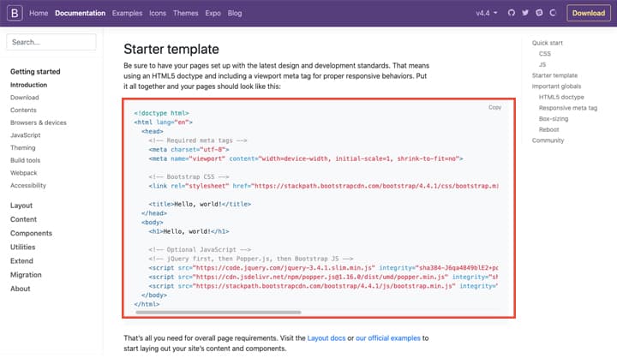Open Icons in top navigation
617x364 pixels.
(158, 13)
